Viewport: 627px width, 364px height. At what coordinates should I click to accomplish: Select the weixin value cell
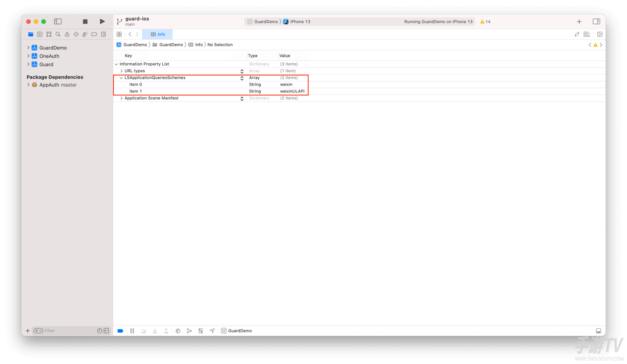286,84
